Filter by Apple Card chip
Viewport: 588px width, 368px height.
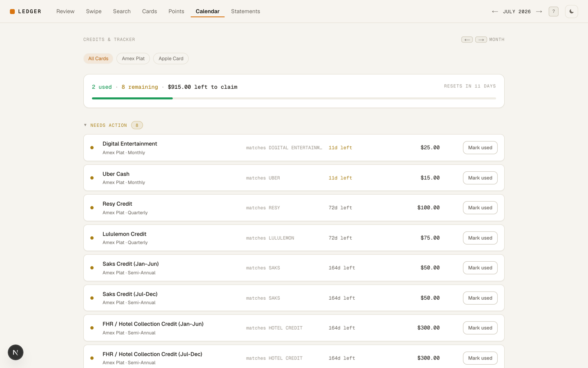pyautogui.click(x=171, y=58)
